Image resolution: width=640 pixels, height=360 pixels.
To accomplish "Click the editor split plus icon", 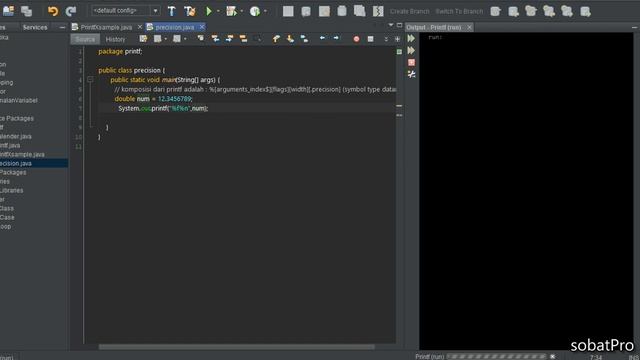I will point(398,39).
